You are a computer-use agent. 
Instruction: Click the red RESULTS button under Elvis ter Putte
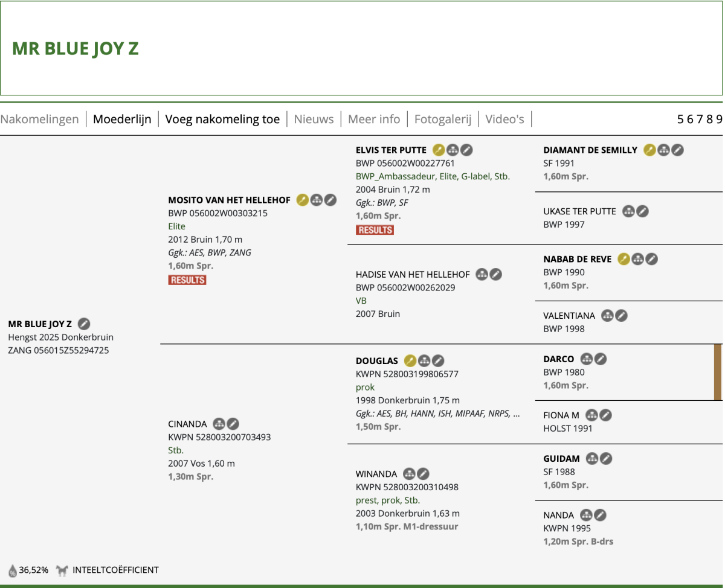pos(375,230)
